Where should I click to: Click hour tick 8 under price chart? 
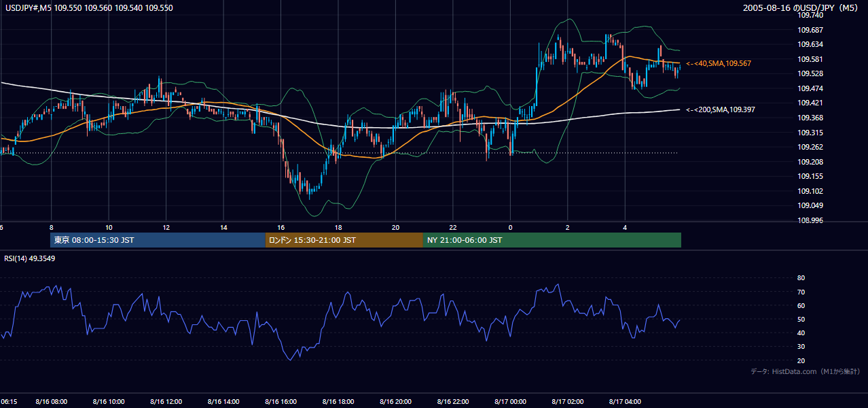pyautogui.click(x=51, y=228)
